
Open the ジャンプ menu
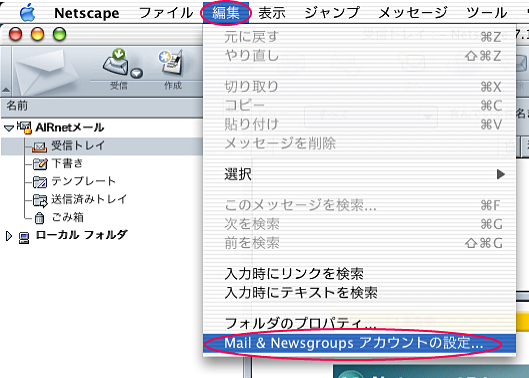(x=332, y=13)
